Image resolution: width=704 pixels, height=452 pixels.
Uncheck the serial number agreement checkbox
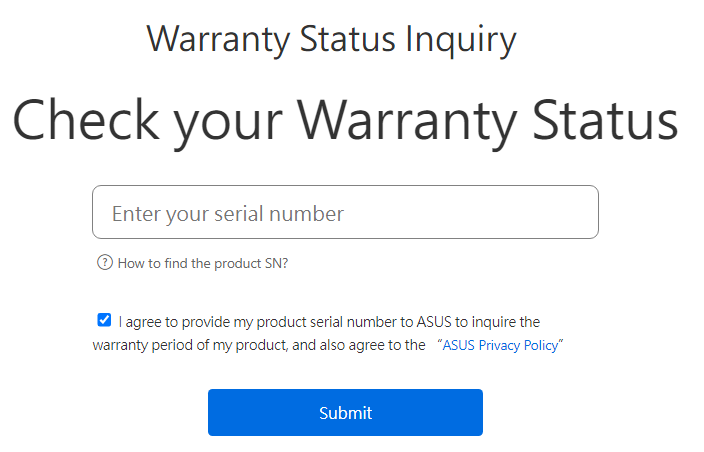(104, 320)
